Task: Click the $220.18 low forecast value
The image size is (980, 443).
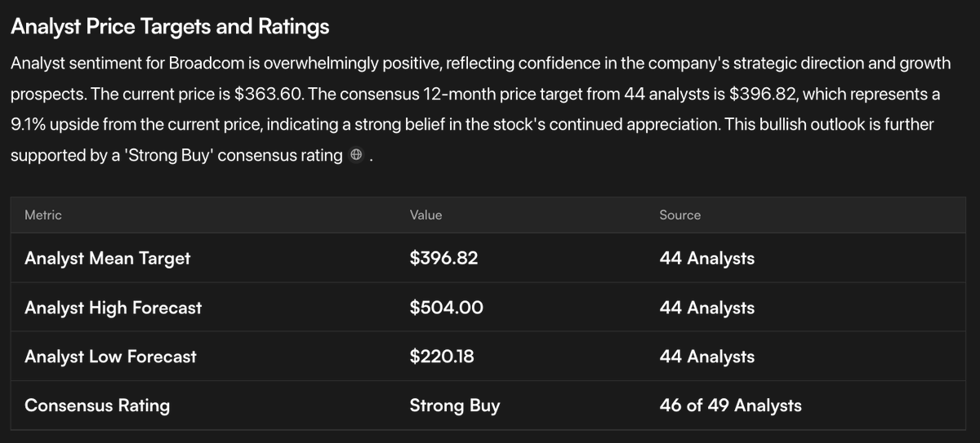Action: point(441,357)
